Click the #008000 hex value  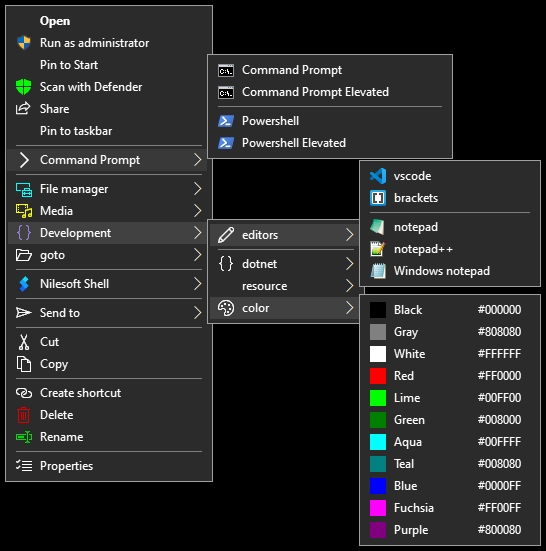(x=499, y=420)
